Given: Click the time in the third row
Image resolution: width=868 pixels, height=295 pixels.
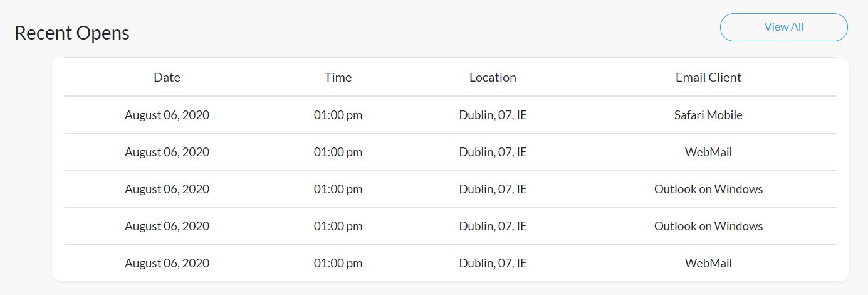Looking at the screenshot, I should pyautogui.click(x=338, y=189).
